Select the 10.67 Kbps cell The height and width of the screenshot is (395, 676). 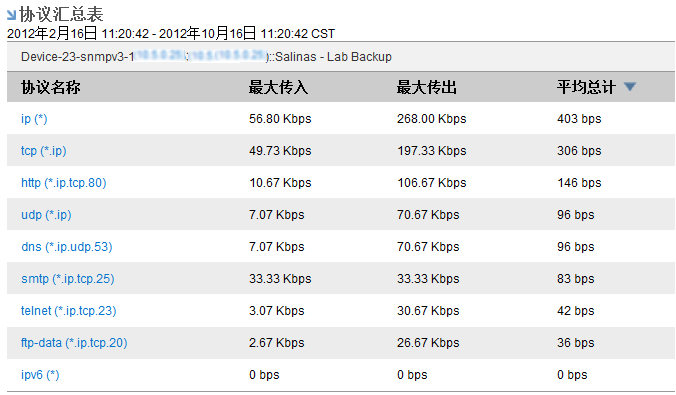(280, 183)
